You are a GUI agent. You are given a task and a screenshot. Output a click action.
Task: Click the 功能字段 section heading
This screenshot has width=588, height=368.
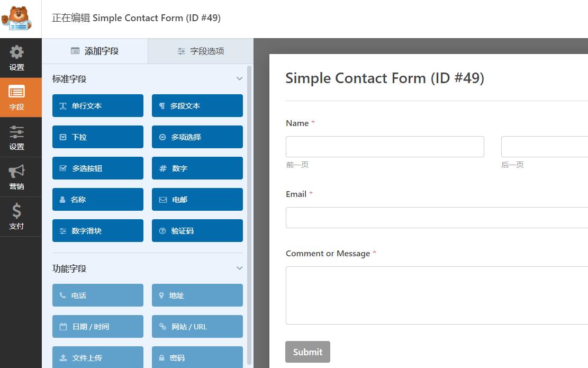pos(69,268)
